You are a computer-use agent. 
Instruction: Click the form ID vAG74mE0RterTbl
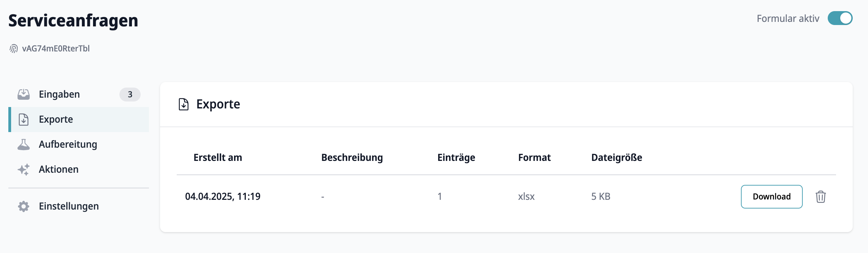click(56, 49)
